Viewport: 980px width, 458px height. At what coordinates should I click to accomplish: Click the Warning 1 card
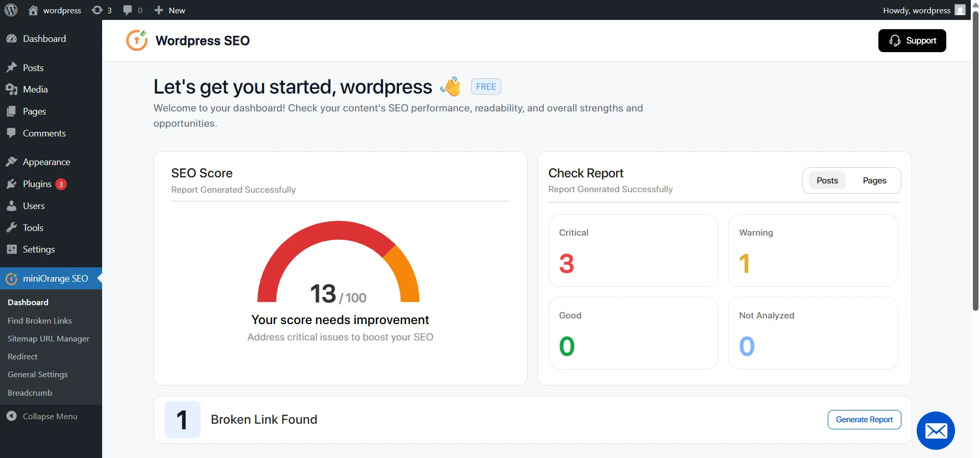pyautogui.click(x=813, y=250)
